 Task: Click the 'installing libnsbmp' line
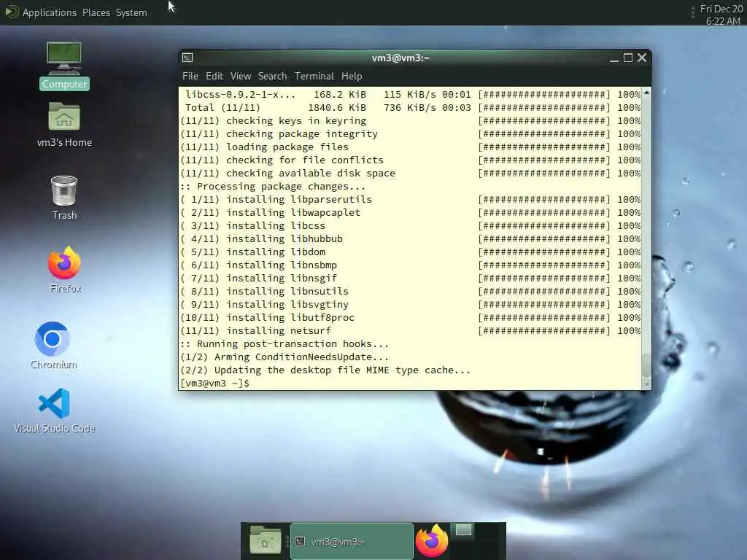pos(410,265)
